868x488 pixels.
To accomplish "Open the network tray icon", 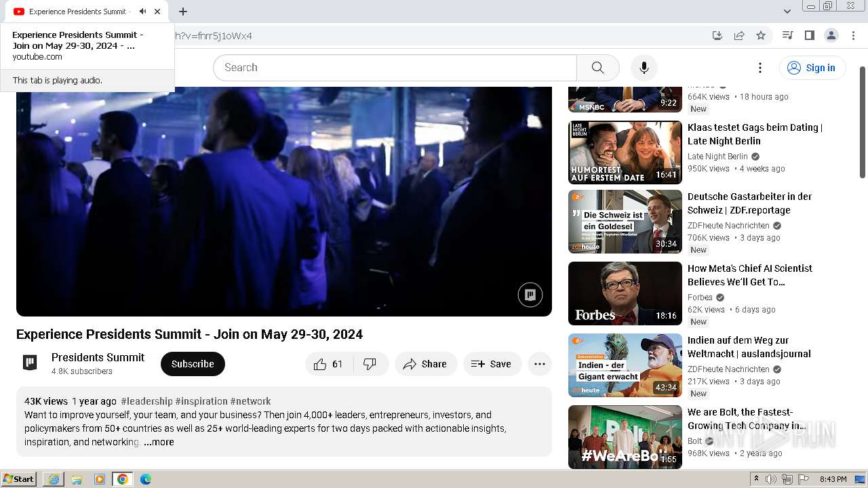I will pos(787,479).
